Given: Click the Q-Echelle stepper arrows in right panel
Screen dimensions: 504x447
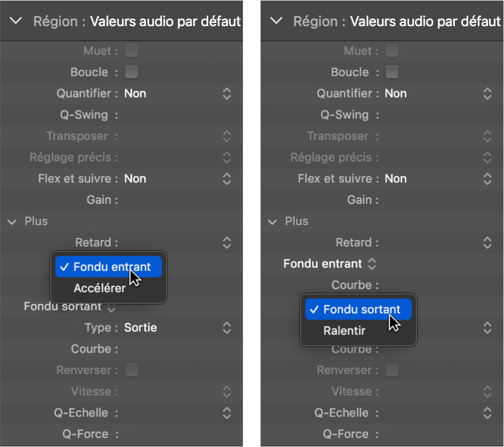Looking at the screenshot, I should [x=487, y=413].
